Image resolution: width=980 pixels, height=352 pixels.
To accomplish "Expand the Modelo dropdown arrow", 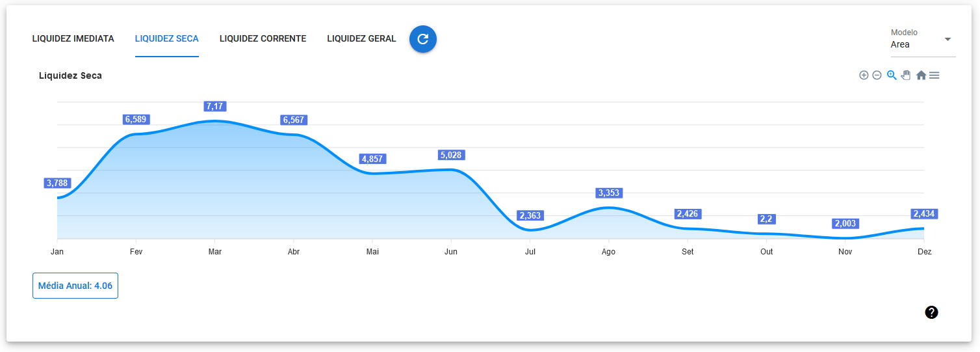I will click(948, 39).
